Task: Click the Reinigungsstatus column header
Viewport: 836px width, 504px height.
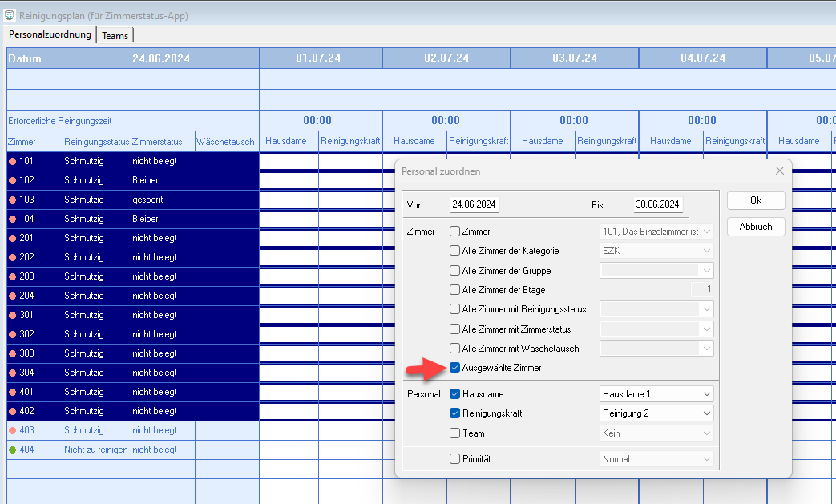Action: [x=96, y=142]
